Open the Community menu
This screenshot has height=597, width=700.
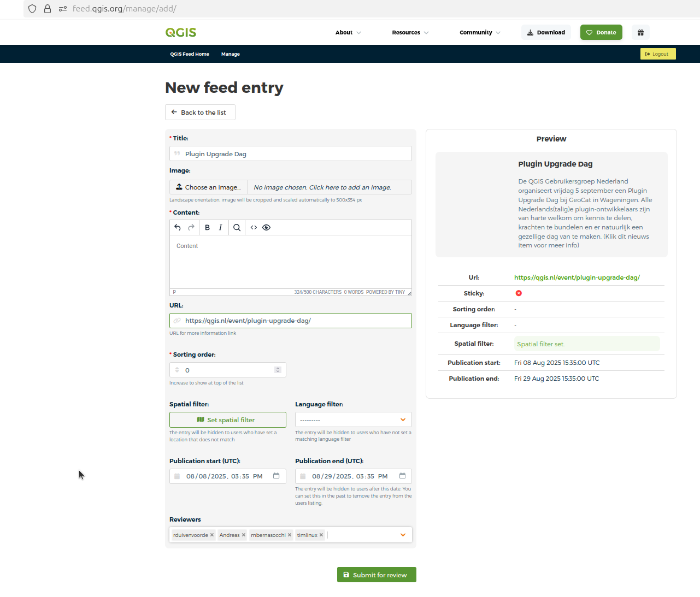coord(480,32)
